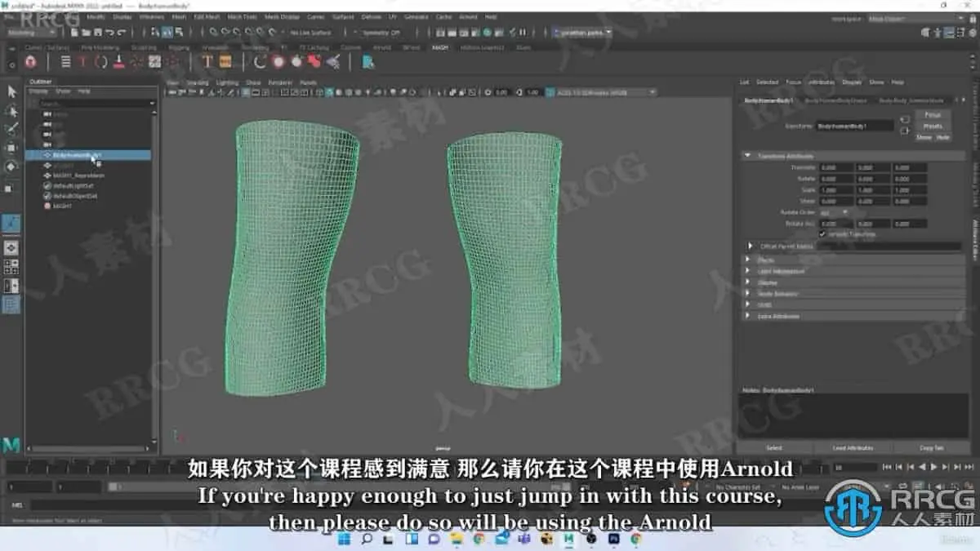Viewport: 980px width, 551px height.
Task: Open the Arnold menu in menu bar
Action: [468, 16]
